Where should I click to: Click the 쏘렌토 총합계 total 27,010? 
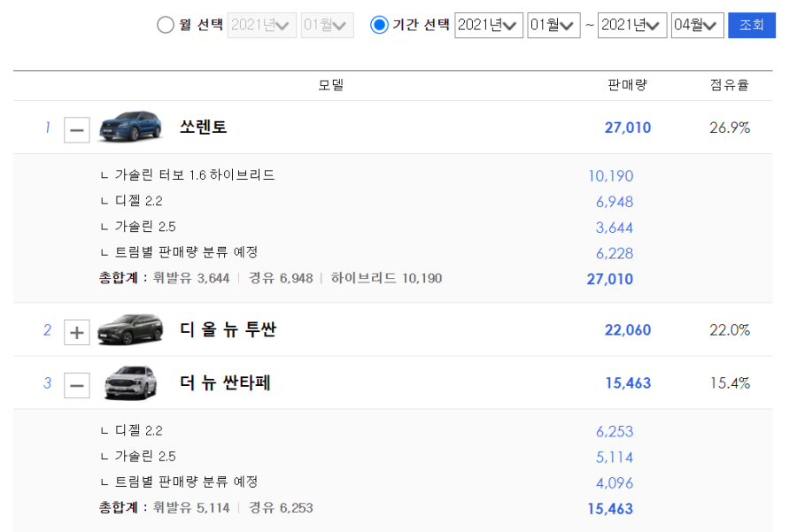(x=610, y=279)
